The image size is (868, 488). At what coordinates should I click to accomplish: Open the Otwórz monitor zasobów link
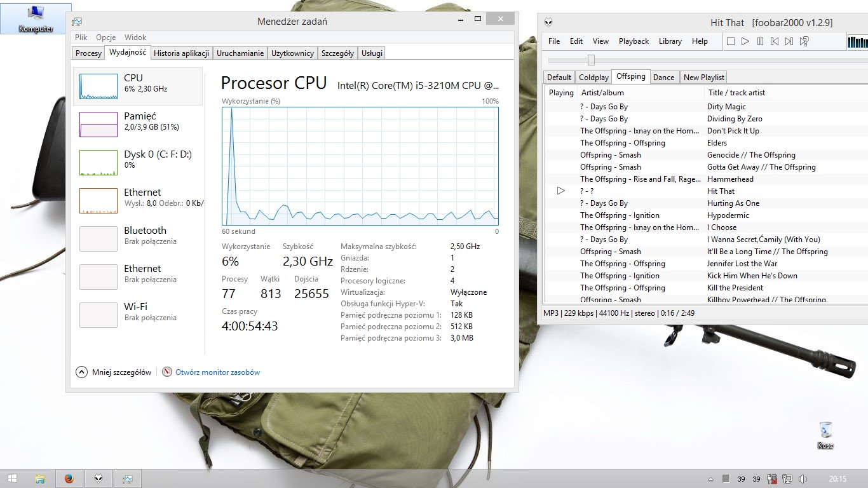coord(217,372)
